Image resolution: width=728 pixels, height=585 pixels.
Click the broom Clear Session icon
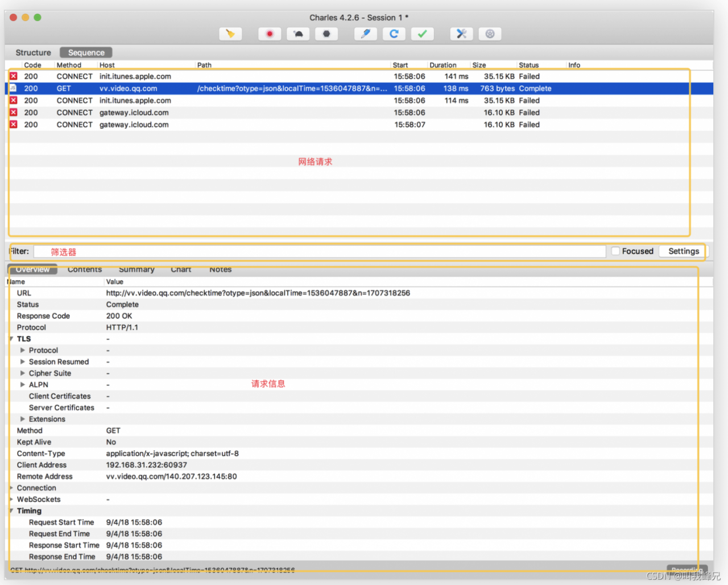[x=230, y=34]
